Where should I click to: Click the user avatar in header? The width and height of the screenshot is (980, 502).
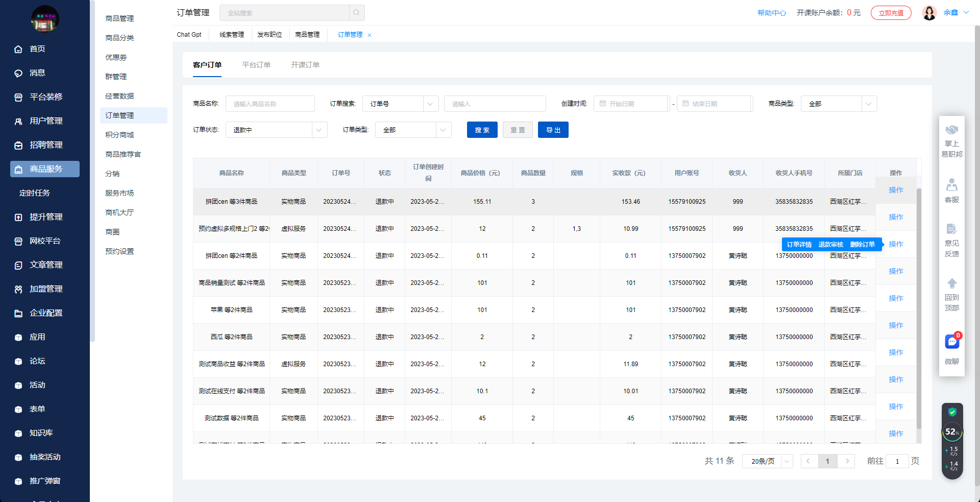pos(929,13)
